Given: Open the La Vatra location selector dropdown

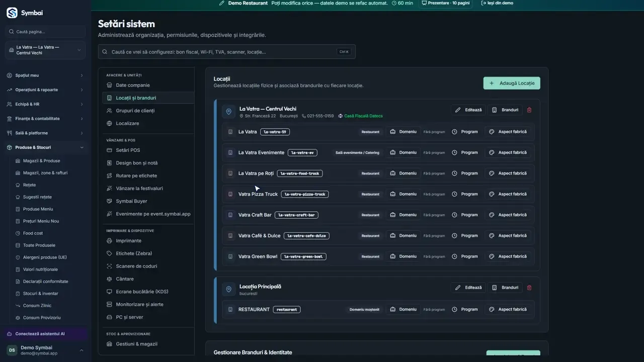Looking at the screenshot, I should pyautogui.click(x=45, y=50).
